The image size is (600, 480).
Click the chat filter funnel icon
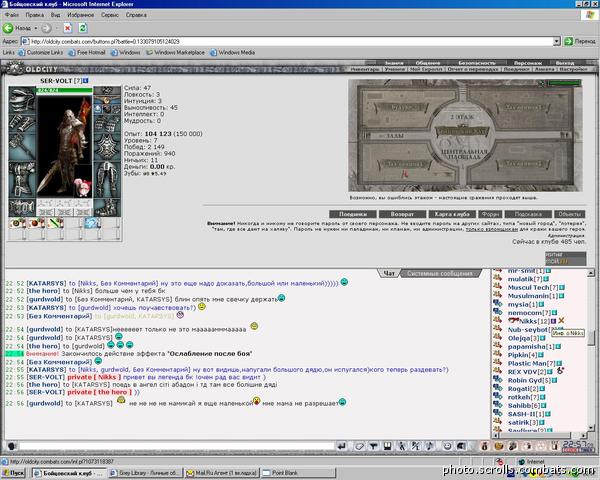coord(373,446)
